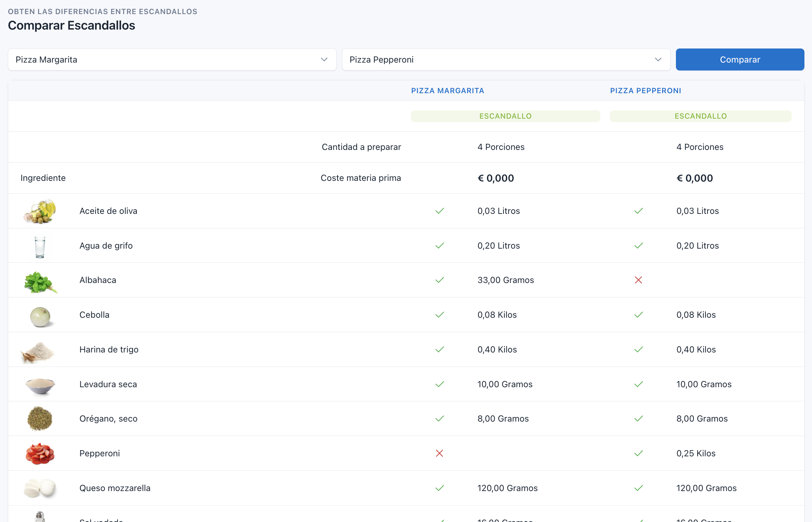
Task: Click Pepperoni's € 0,000 cost value
Action: [x=694, y=178]
